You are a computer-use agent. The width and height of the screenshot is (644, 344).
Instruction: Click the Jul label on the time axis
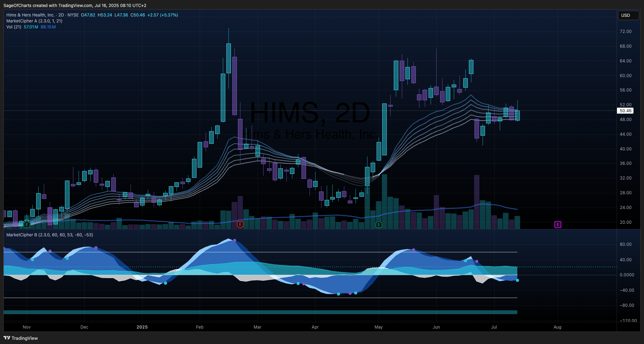(494, 327)
